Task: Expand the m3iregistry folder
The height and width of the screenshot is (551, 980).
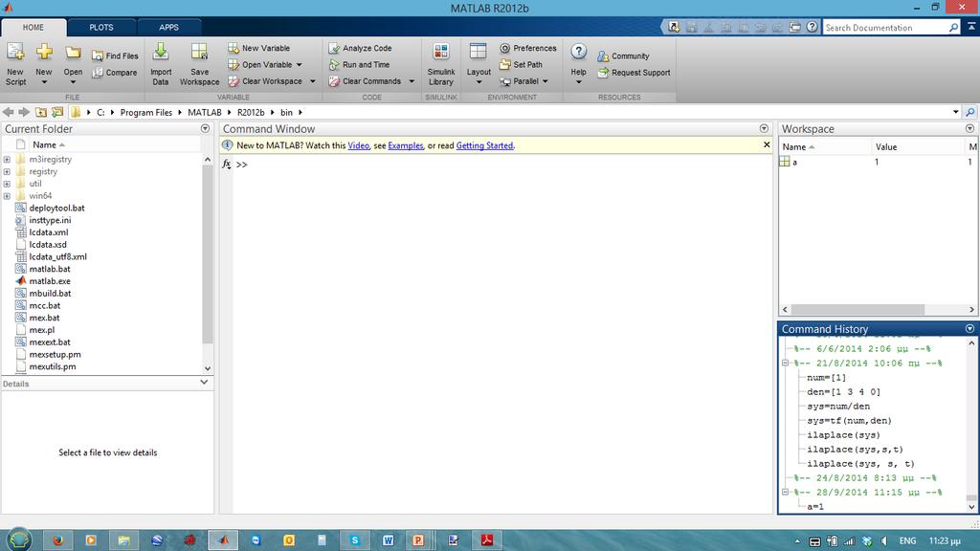Action: pyautogui.click(x=7, y=160)
